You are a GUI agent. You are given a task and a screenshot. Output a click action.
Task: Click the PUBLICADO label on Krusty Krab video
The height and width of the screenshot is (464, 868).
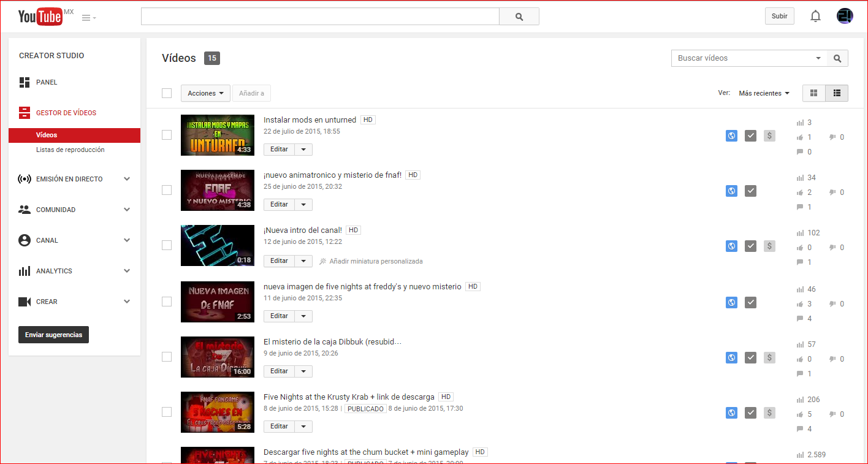pos(365,409)
